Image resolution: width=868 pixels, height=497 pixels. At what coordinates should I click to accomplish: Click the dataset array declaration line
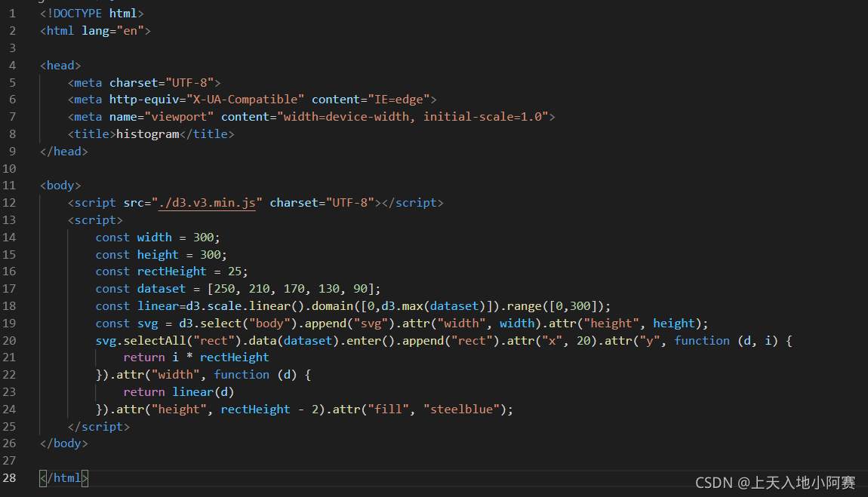click(238, 289)
